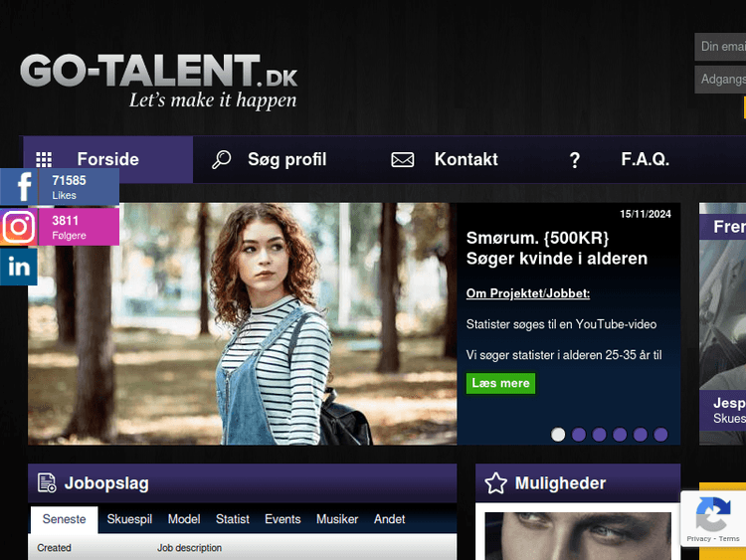Select the fourth carousel slide dot

620,435
